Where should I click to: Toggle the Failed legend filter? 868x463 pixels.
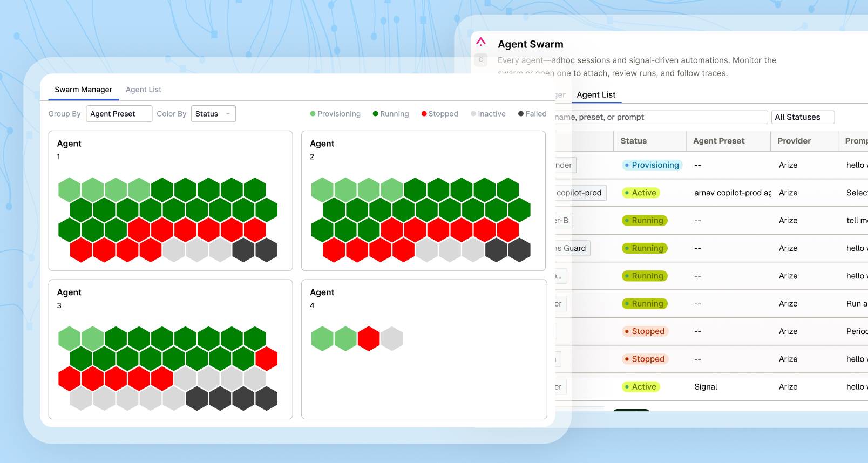tap(532, 114)
